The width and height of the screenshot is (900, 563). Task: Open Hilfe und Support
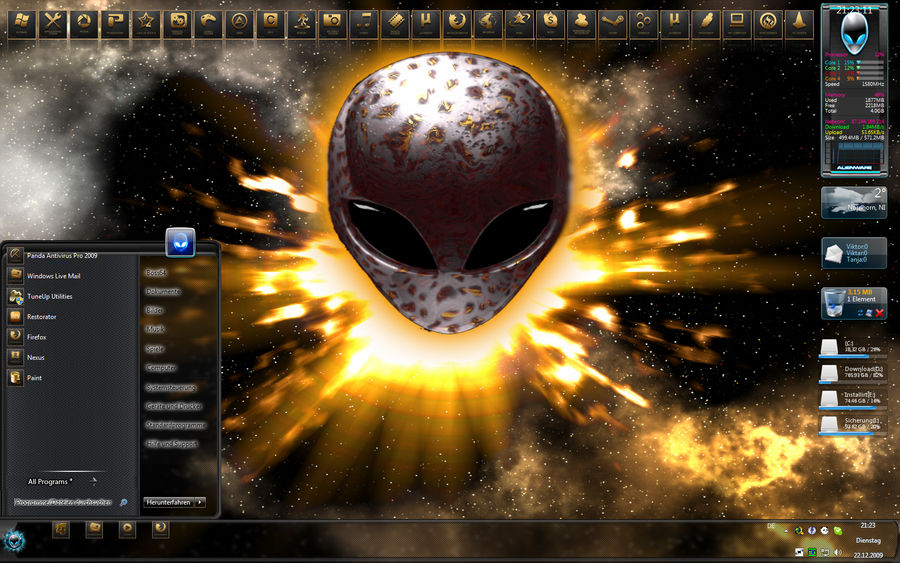coord(171,444)
